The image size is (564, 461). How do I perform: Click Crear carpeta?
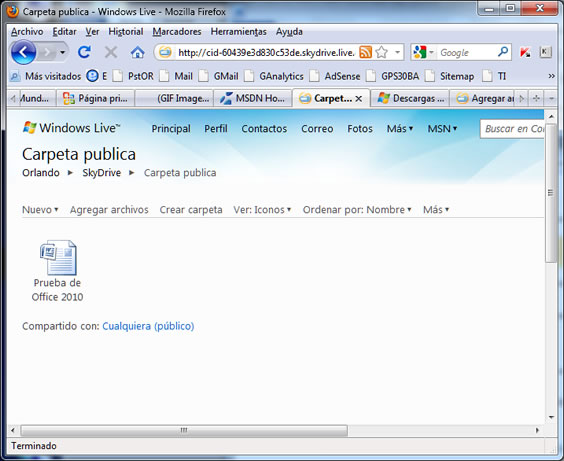tap(191, 210)
